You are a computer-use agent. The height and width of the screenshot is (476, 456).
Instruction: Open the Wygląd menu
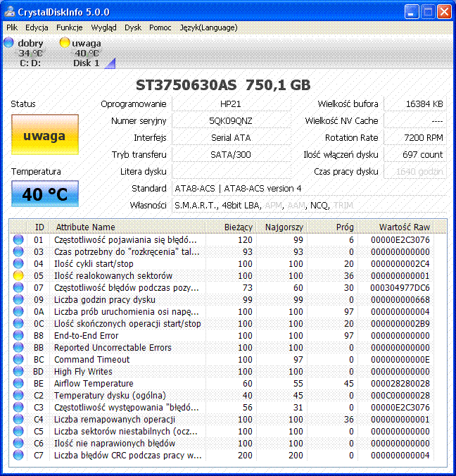point(103,27)
